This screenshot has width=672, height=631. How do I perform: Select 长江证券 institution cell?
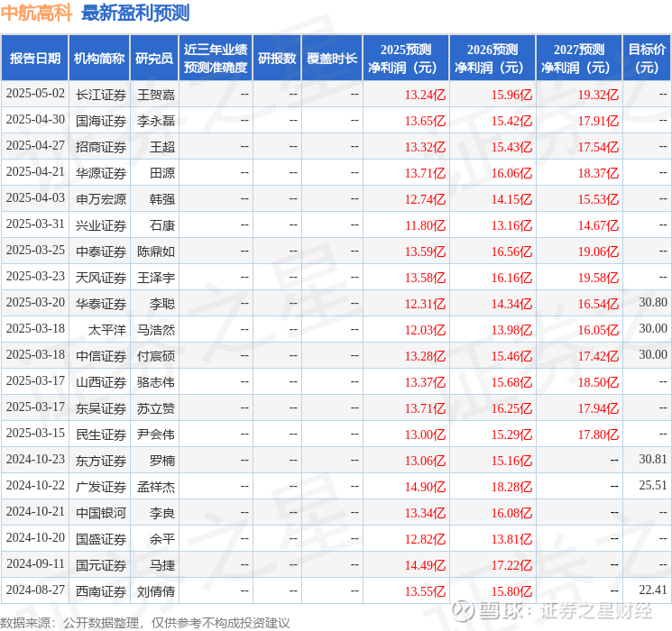[101, 95]
